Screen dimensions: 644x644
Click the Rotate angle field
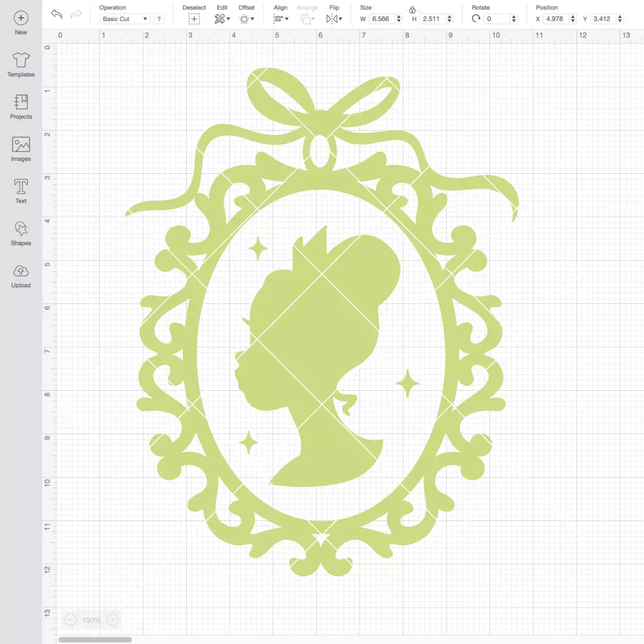(497, 19)
